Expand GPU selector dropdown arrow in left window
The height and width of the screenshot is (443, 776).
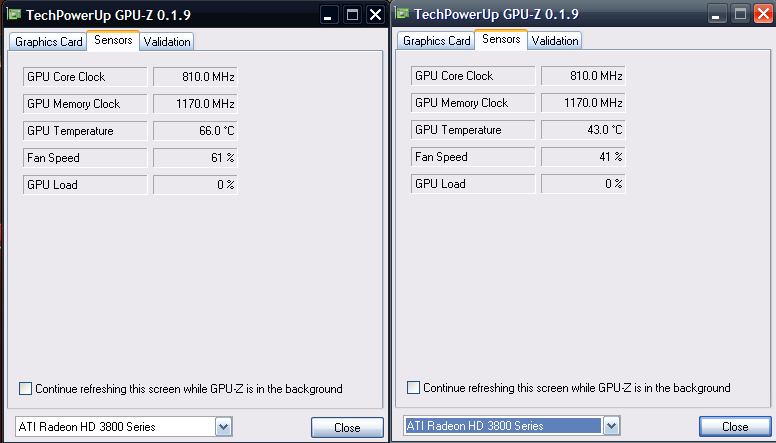[x=224, y=427]
